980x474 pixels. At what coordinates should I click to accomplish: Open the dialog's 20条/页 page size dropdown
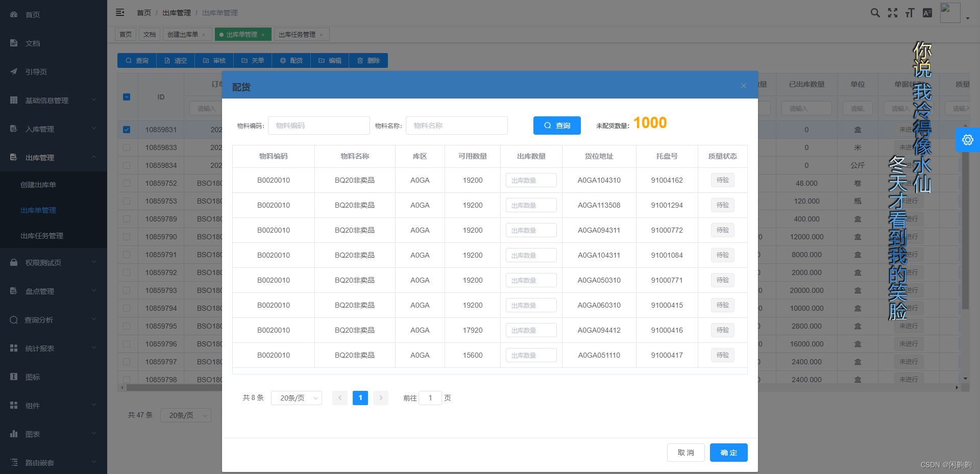(x=297, y=398)
